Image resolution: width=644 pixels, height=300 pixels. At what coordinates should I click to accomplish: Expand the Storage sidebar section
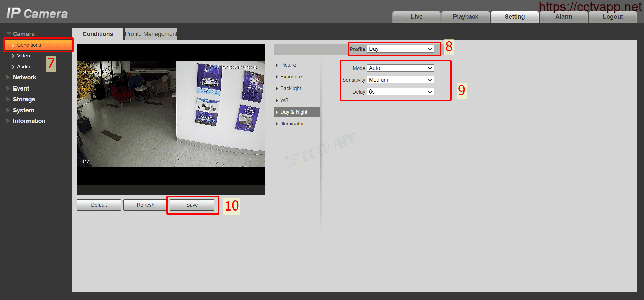24,99
